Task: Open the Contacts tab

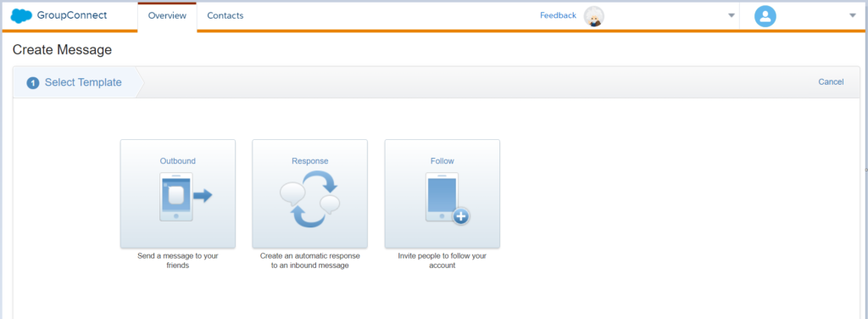Action: pyautogui.click(x=225, y=15)
